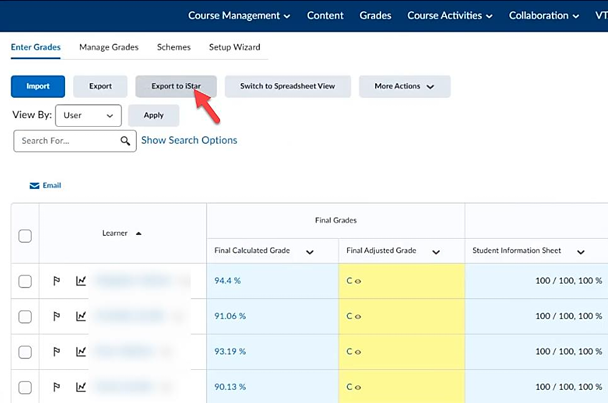Open the Student Information Sheet column chevron menu
This screenshot has height=403, width=608.
click(580, 252)
